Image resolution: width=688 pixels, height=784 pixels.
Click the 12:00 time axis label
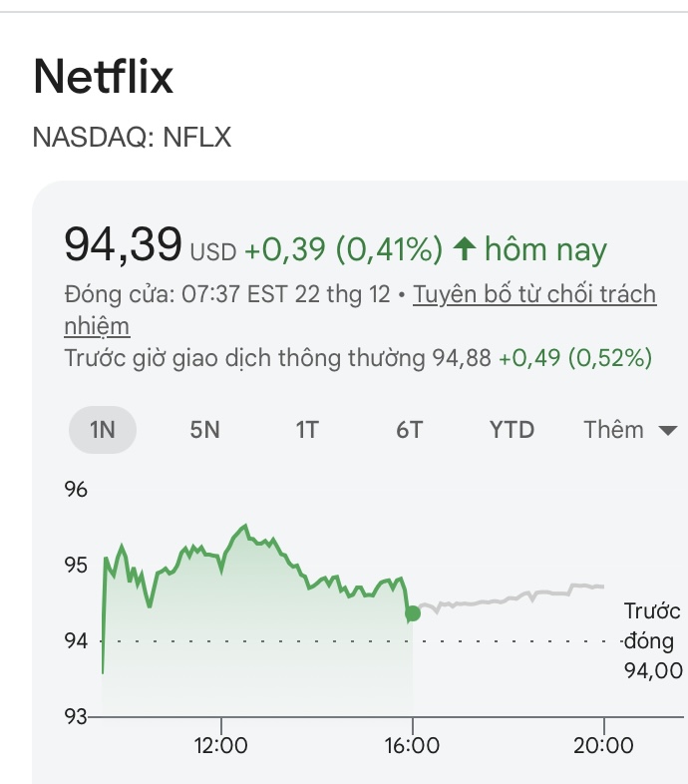pos(220,746)
